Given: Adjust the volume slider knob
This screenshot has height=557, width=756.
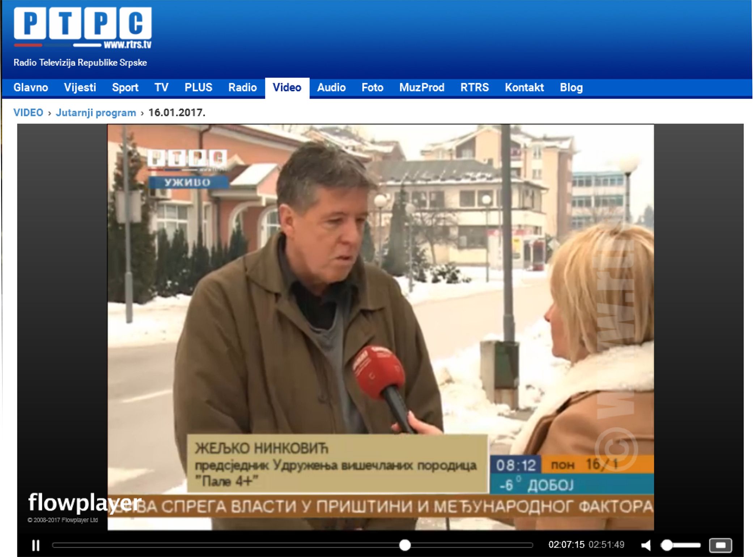Looking at the screenshot, I should [x=667, y=545].
